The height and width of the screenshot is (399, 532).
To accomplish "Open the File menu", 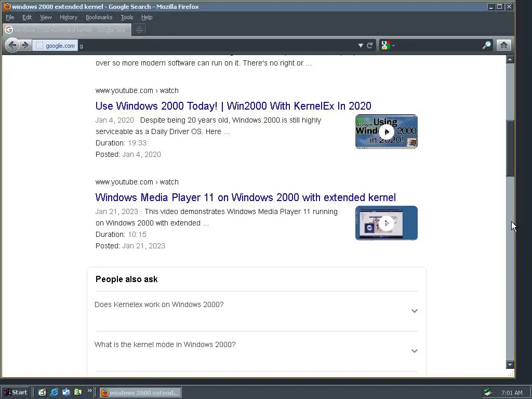I will pos(10,17).
